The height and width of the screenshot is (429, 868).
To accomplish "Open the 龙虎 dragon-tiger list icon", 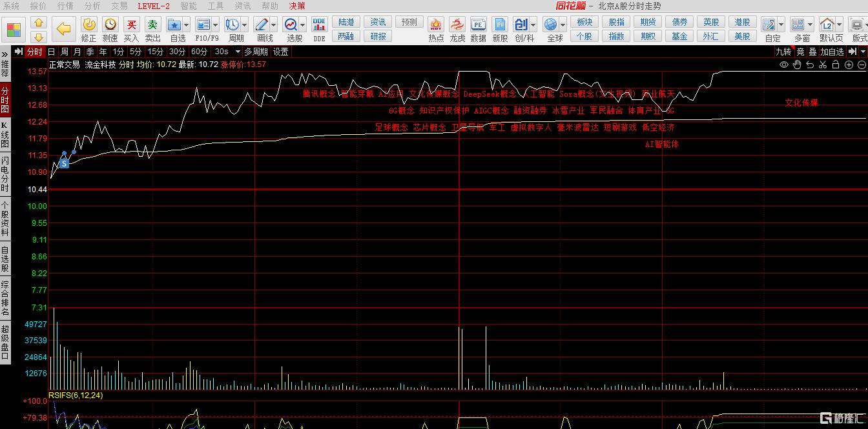I will (457, 25).
